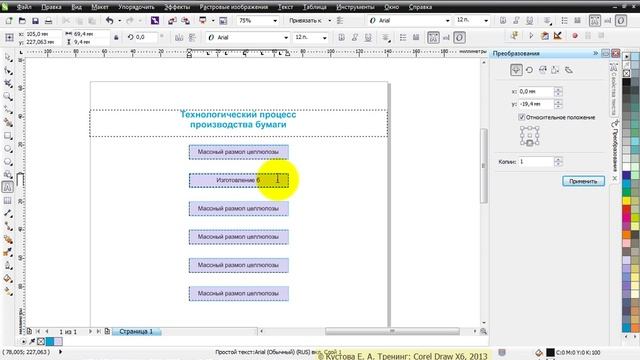Select the Ellipse tool in the toolbox
Screen dimensions: 640x360
tap(8, 149)
